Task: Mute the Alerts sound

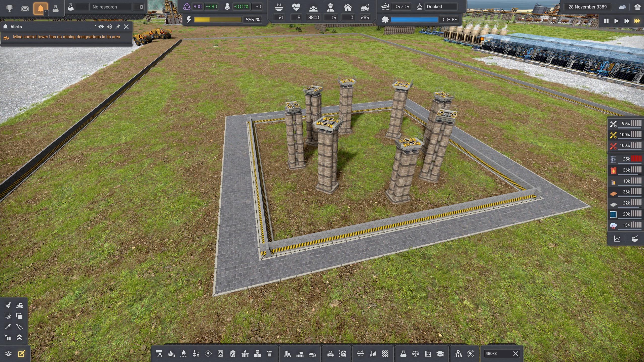Action: [109, 27]
